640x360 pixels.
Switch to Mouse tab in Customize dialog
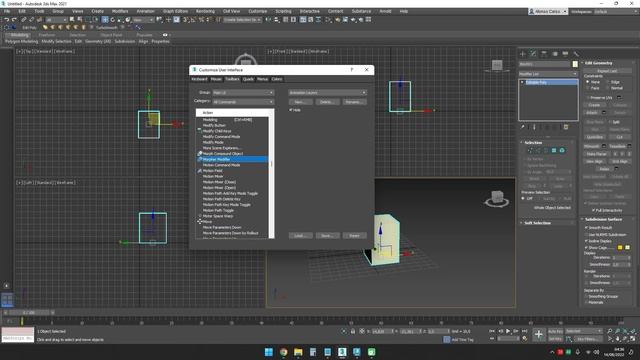point(216,79)
